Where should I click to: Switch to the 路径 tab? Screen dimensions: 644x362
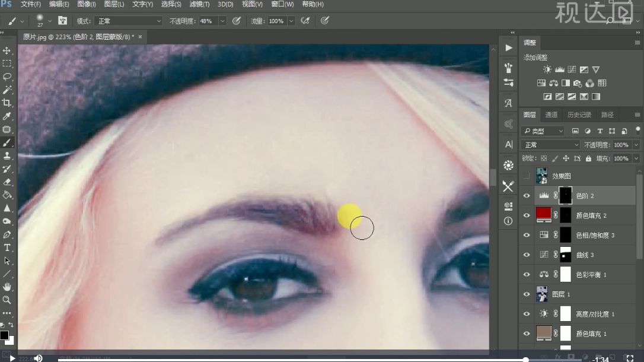coord(607,115)
